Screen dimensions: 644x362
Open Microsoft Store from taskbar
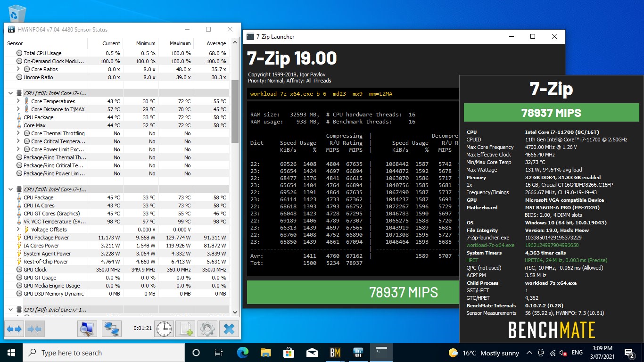[289, 353]
